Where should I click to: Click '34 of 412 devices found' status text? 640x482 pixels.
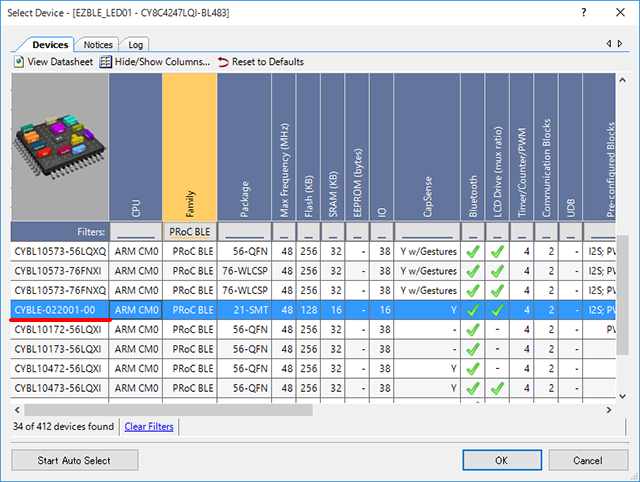tap(64, 426)
